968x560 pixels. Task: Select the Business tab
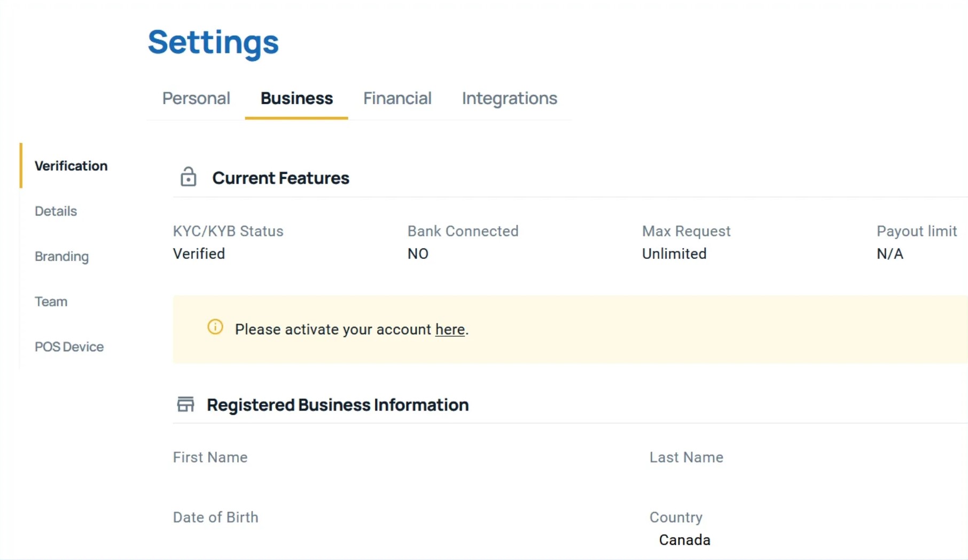(x=296, y=98)
